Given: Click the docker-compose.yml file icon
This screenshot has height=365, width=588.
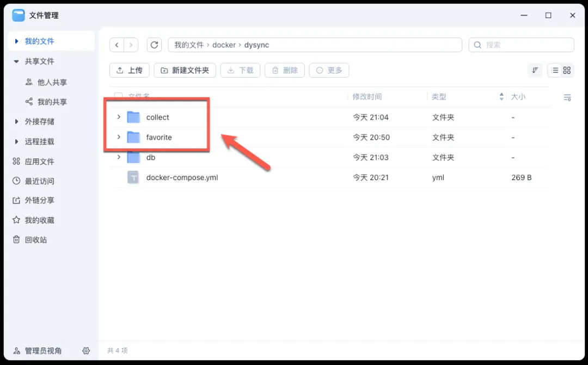Looking at the screenshot, I should pos(133,177).
